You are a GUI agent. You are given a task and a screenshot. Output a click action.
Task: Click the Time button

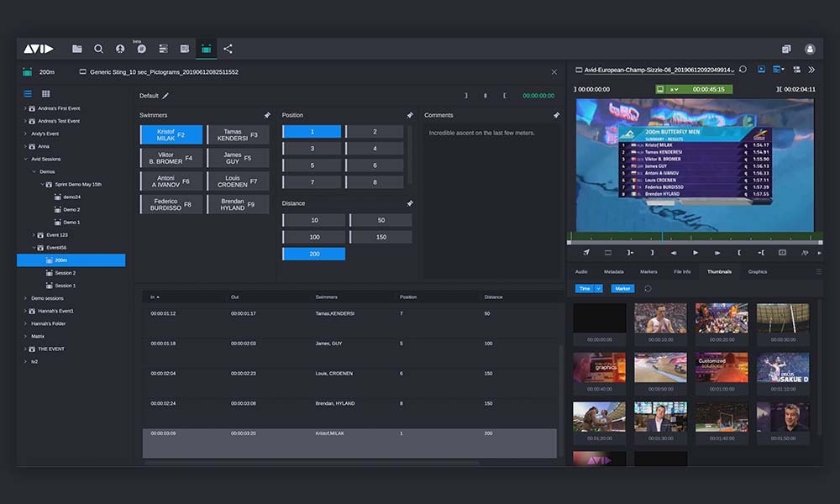point(585,289)
